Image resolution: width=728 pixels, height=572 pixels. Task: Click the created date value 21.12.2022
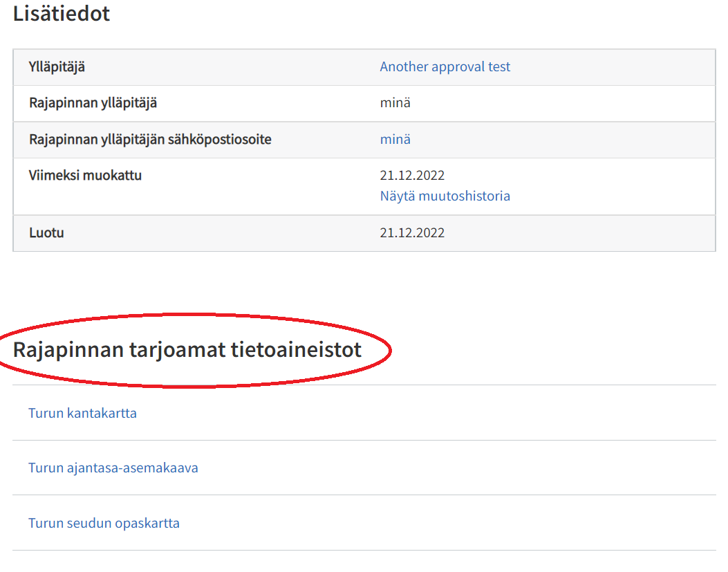pyautogui.click(x=413, y=232)
